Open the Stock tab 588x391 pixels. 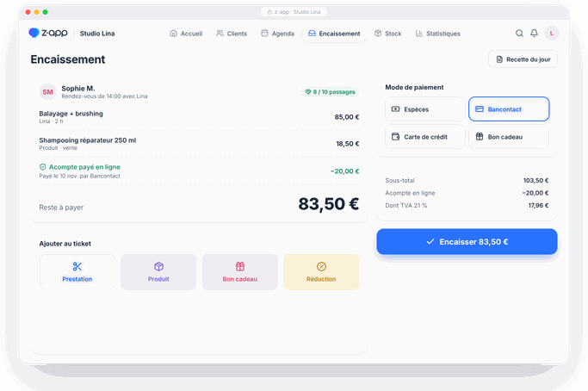(388, 34)
